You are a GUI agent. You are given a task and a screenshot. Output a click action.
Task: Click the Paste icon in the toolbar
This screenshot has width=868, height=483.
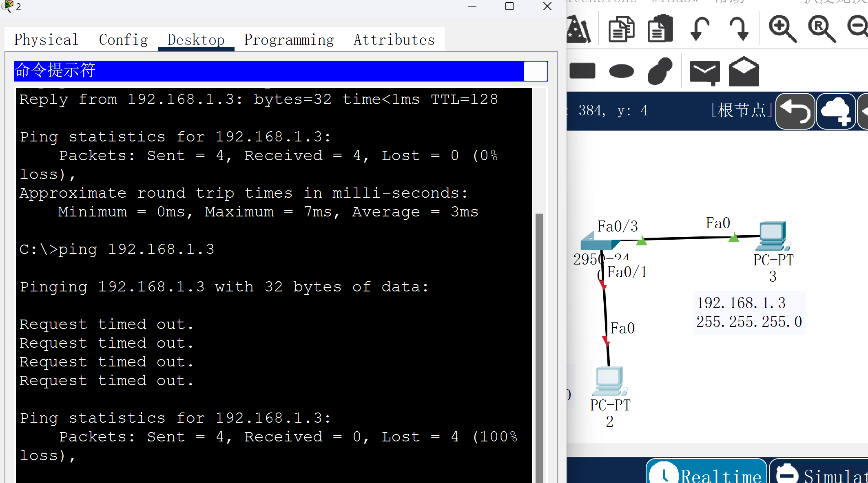tap(660, 29)
